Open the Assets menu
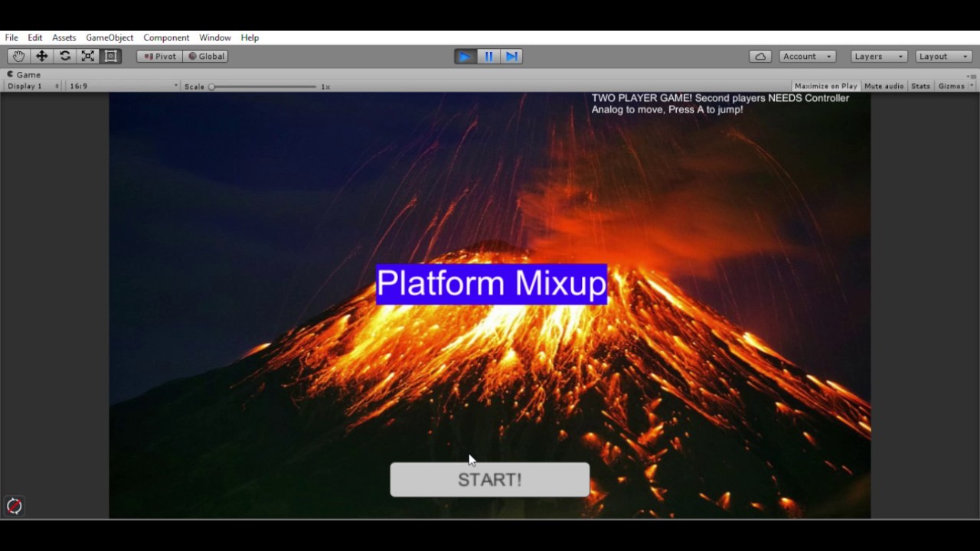The width and height of the screenshot is (980, 551). point(64,37)
